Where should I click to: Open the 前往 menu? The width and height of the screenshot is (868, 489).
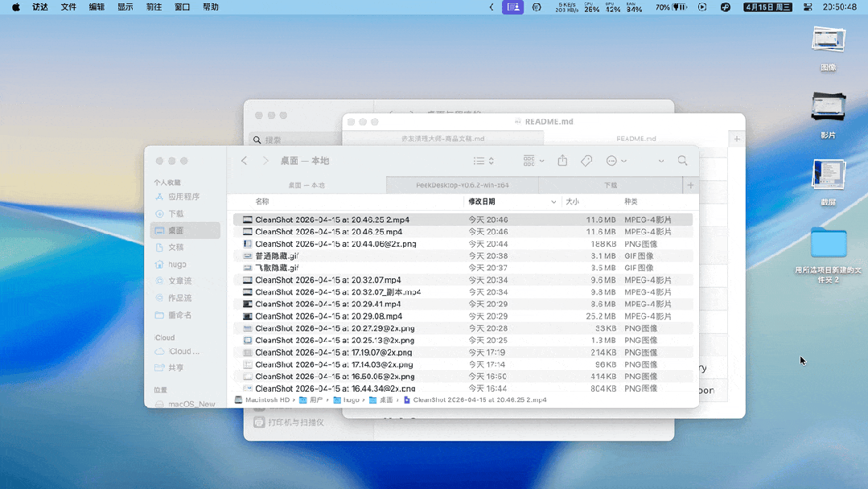click(x=154, y=7)
